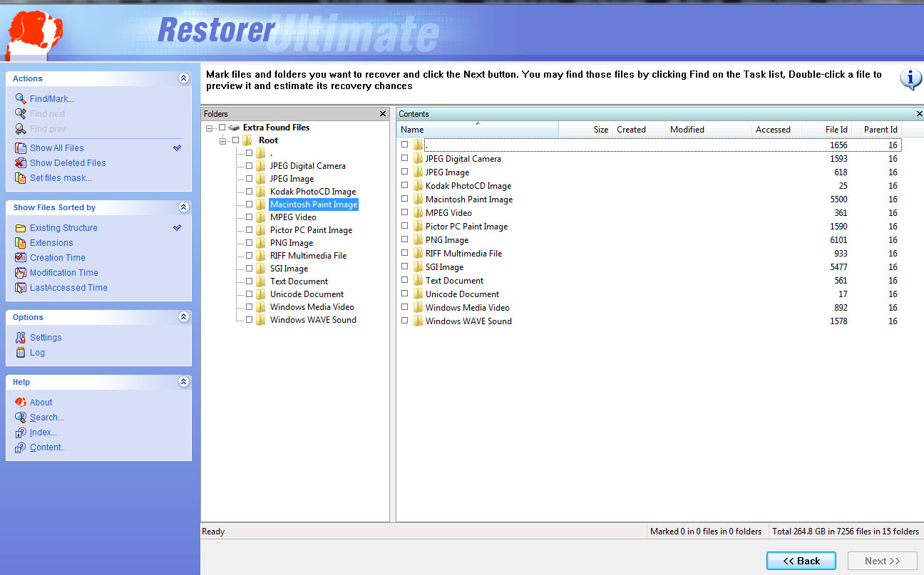Click the MPEG Video folder icon in Contents
Image resolution: width=924 pixels, height=575 pixels.
pyautogui.click(x=418, y=213)
